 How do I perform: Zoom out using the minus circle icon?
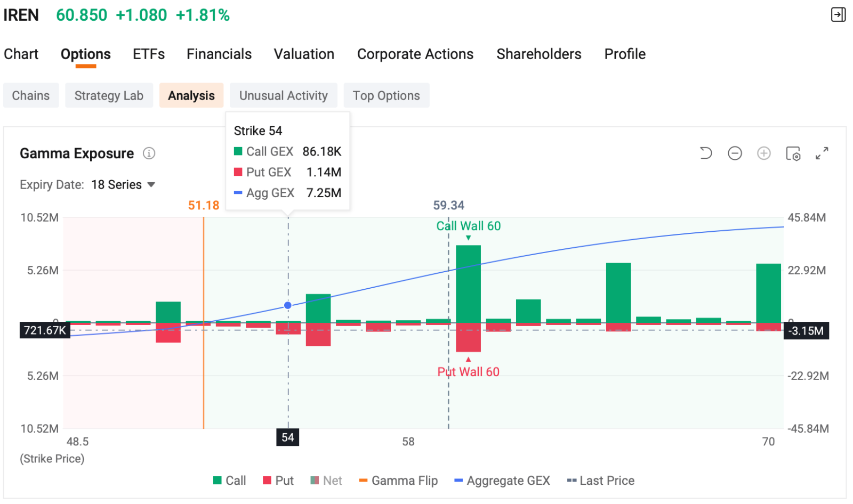pos(735,153)
